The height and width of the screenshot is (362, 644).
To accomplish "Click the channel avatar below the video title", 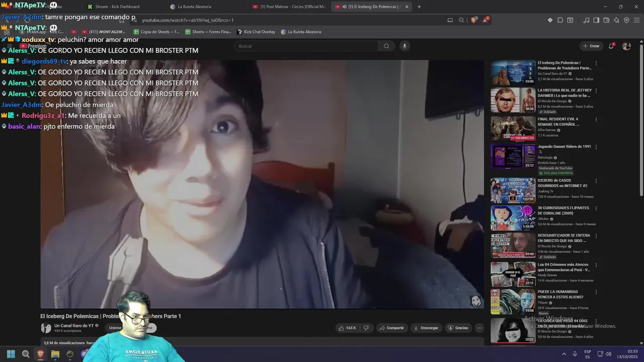I will [x=46, y=328].
